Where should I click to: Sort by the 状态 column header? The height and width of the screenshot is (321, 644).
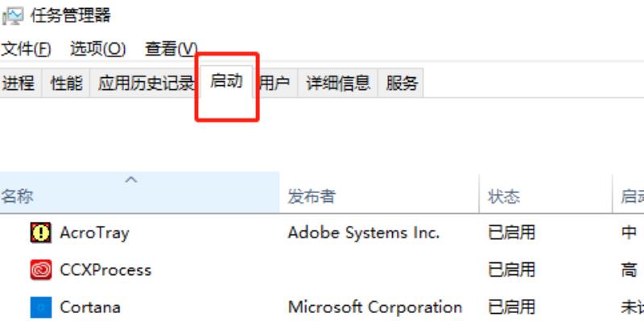click(x=546, y=192)
